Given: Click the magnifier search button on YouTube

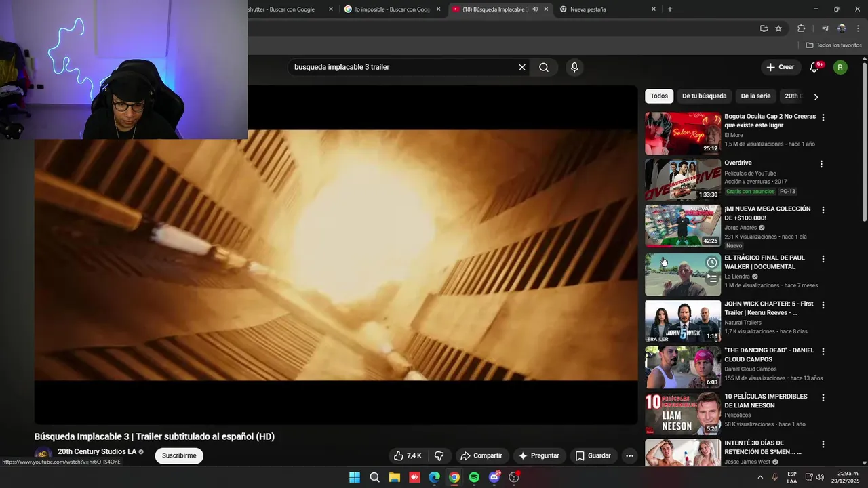Looking at the screenshot, I should click(x=544, y=67).
